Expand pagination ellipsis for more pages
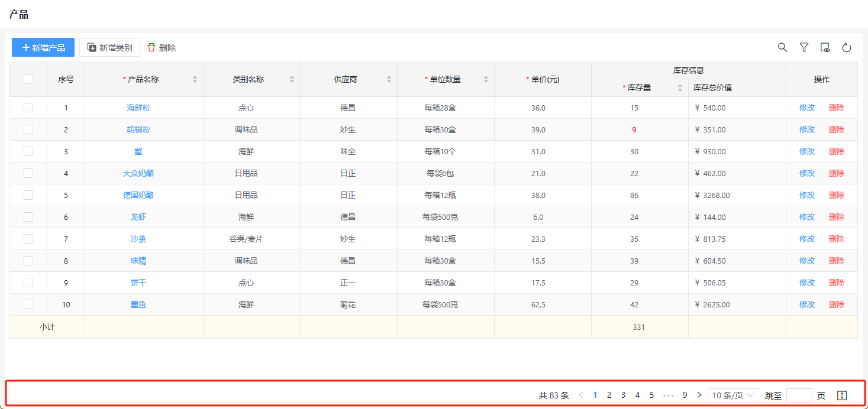 click(x=668, y=395)
